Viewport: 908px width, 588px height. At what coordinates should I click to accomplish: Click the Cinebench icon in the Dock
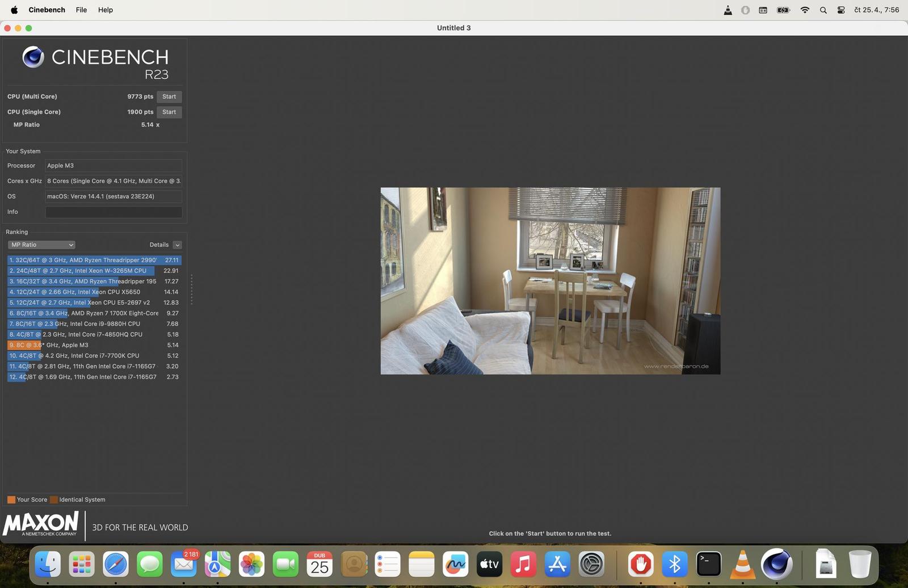[x=777, y=564]
